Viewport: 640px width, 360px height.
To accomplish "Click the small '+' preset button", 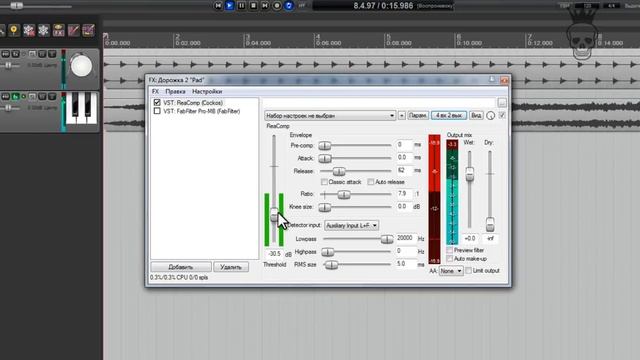I will coord(402,116).
